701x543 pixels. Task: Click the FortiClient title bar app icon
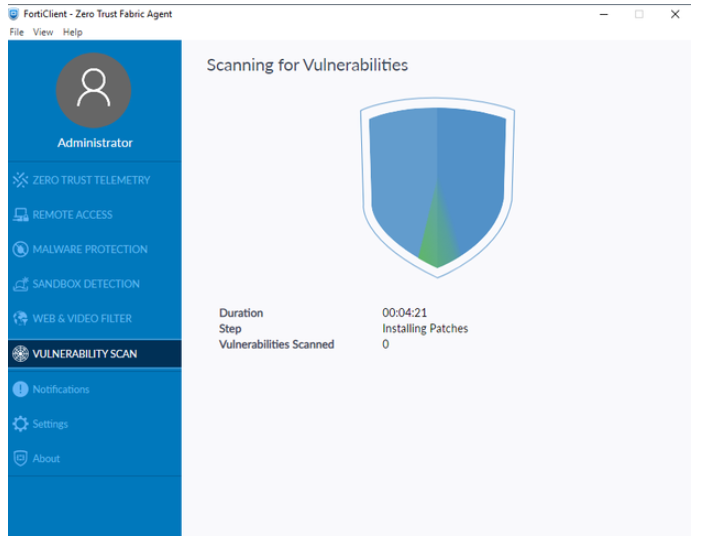(14, 14)
